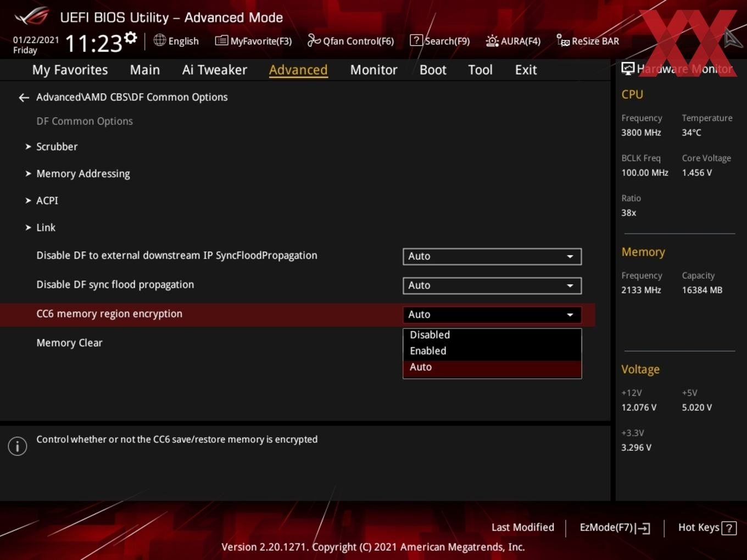Click the Core Voltage value 1.456 V
747x560 pixels.
(697, 172)
